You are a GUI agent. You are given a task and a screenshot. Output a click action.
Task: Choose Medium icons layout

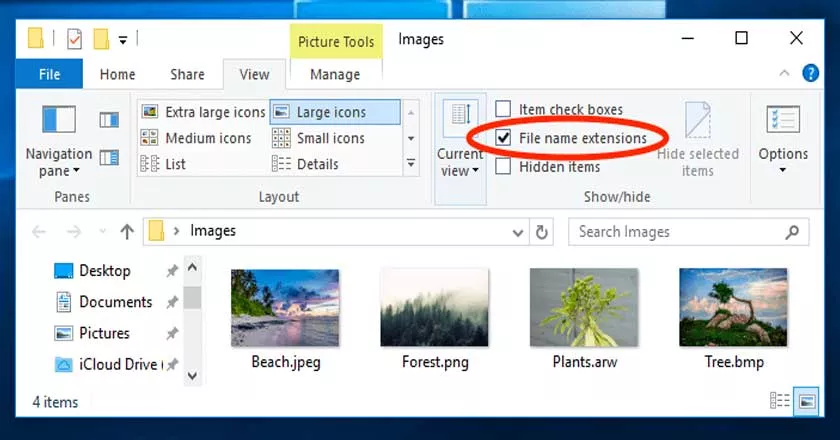196,138
